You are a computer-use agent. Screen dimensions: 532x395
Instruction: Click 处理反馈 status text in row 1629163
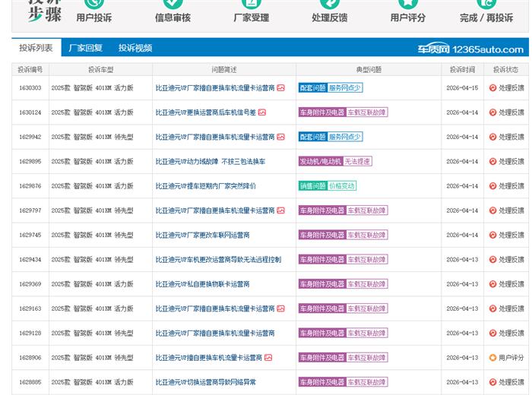pyautogui.click(x=511, y=308)
